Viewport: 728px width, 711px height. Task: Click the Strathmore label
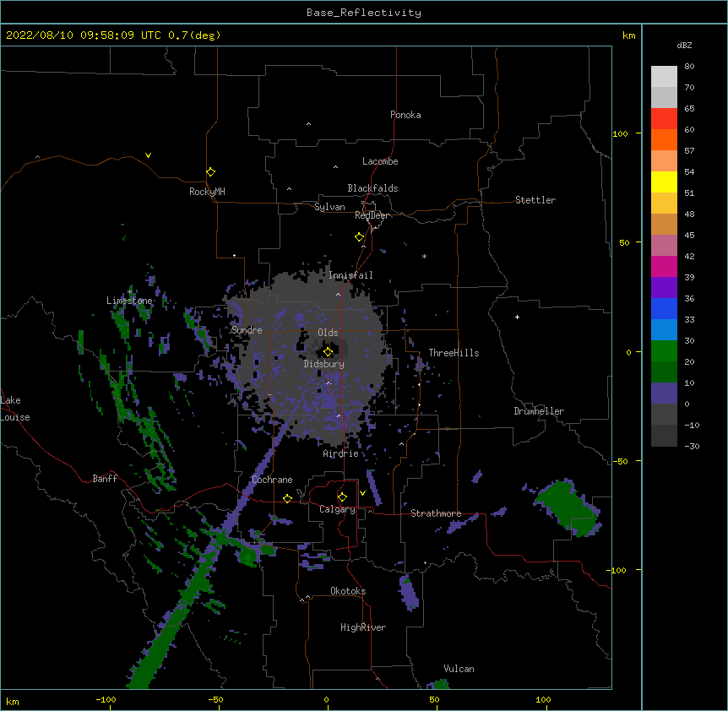[x=436, y=513]
